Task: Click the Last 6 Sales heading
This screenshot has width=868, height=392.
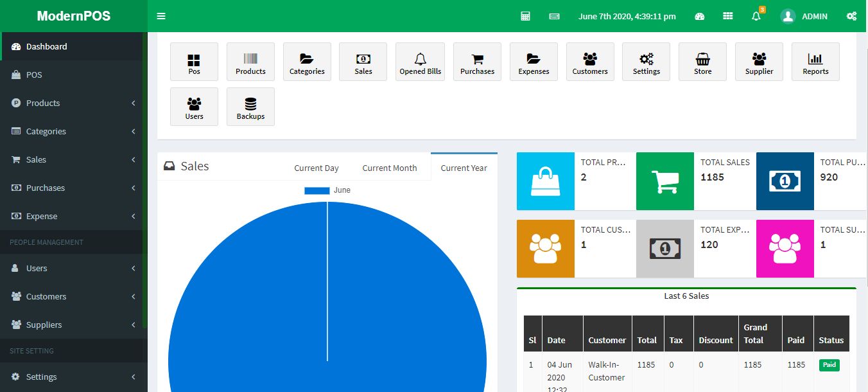Action: (x=686, y=296)
